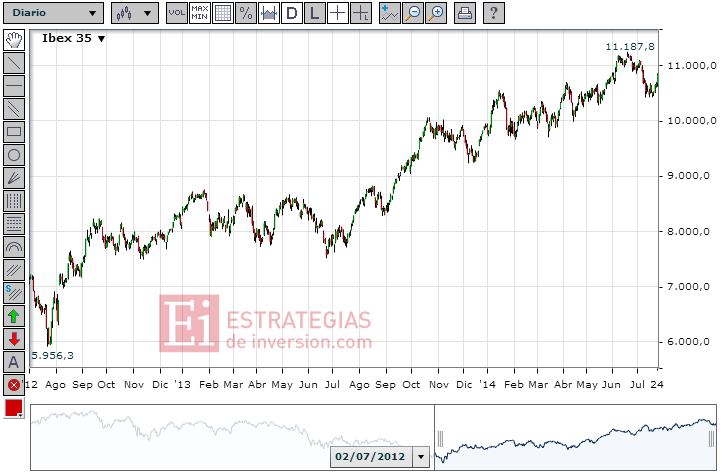
Task: Toggle percentage scale mode
Action: point(246,13)
